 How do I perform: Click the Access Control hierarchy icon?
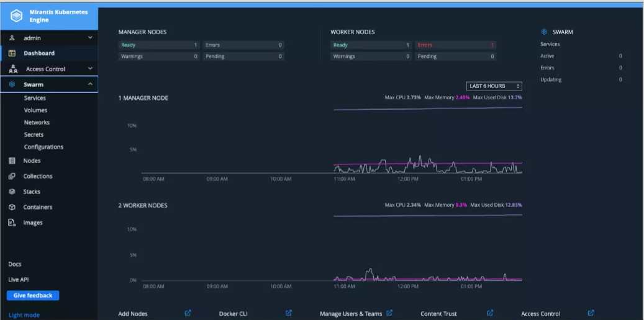13,69
